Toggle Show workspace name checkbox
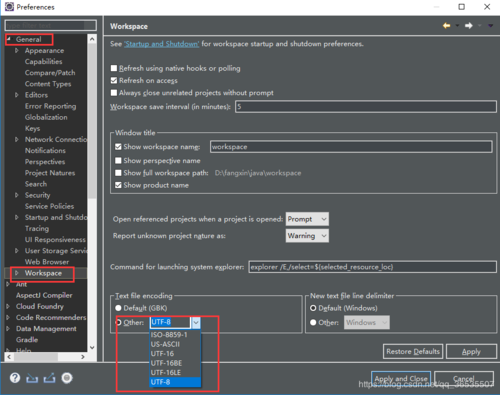Viewport: 500px width, 395px height. [118, 147]
